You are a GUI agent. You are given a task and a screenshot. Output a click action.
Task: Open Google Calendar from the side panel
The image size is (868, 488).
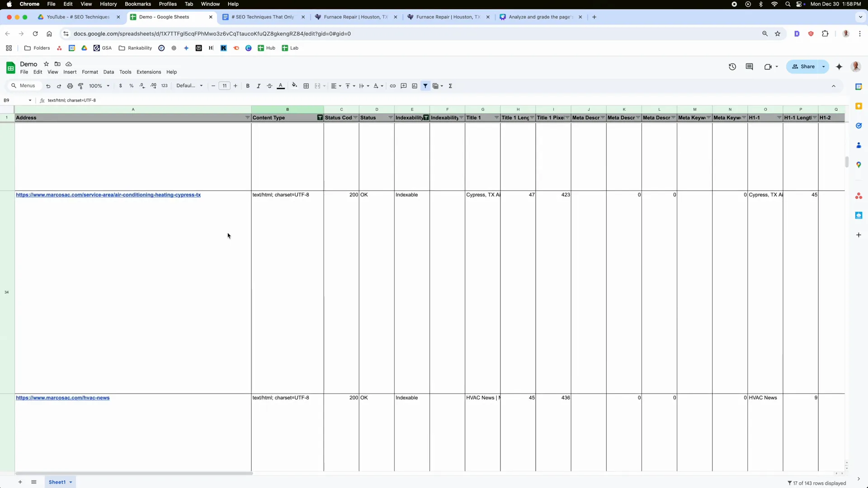[x=859, y=86]
